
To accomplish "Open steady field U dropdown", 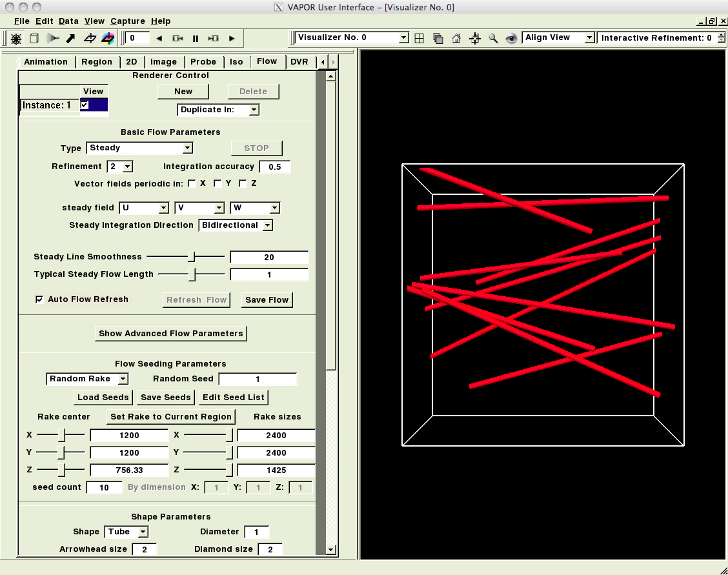I will click(144, 208).
